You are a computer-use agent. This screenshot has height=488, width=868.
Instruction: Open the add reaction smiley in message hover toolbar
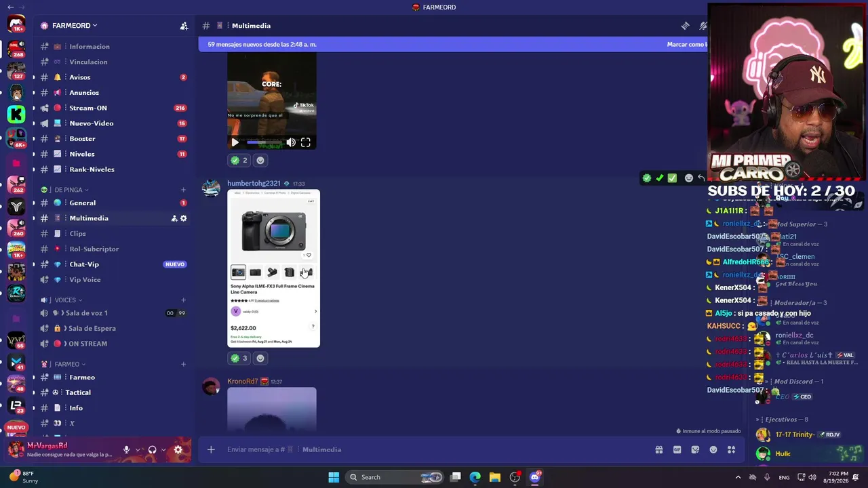(x=689, y=178)
